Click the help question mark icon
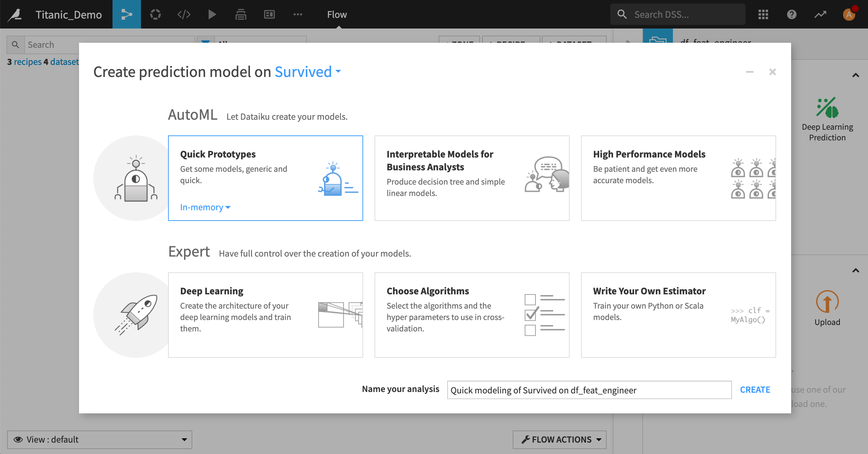The image size is (868, 454). click(791, 15)
